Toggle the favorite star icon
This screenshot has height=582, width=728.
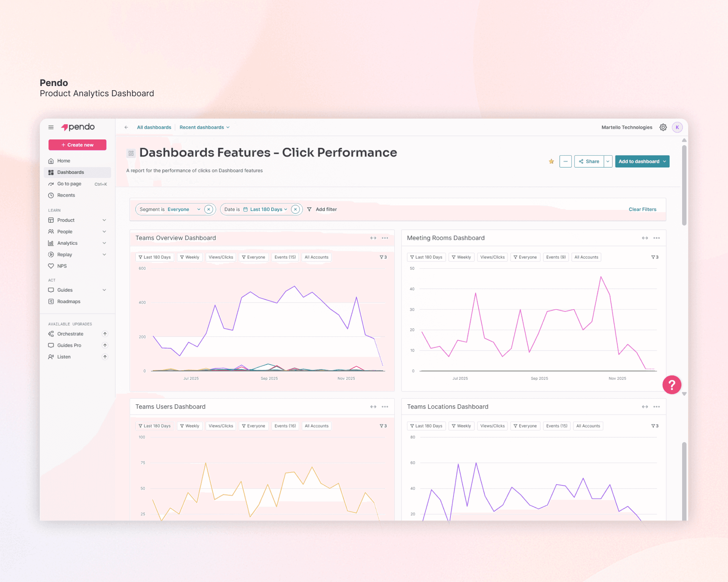pos(551,161)
